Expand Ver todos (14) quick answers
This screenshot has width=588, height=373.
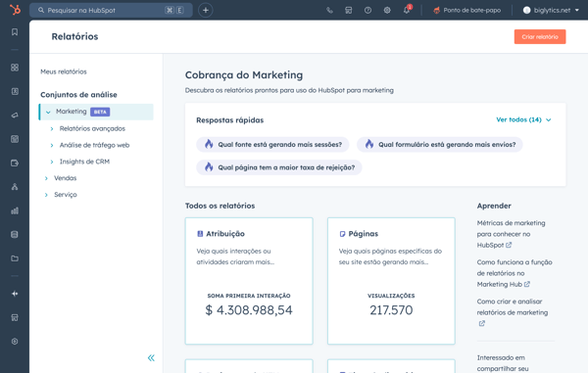point(523,119)
